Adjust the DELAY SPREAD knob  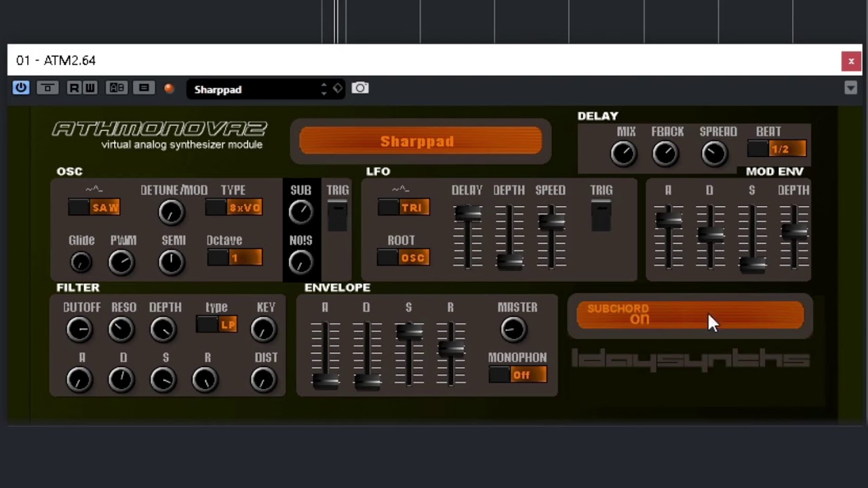pos(714,154)
